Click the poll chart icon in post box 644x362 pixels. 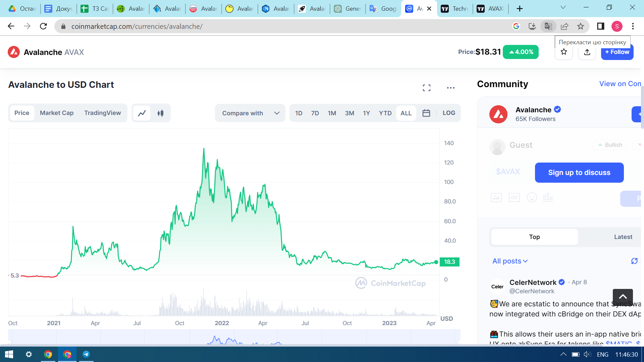[x=548, y=197]
